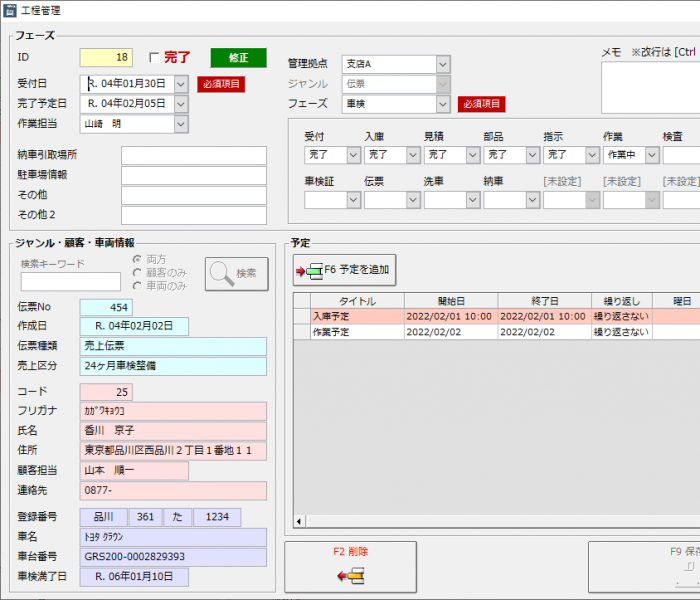Screen dimensions: 700x600
Task: Click the 繰り返し column header
Action: pyautogui.click(x=622, y=301)
